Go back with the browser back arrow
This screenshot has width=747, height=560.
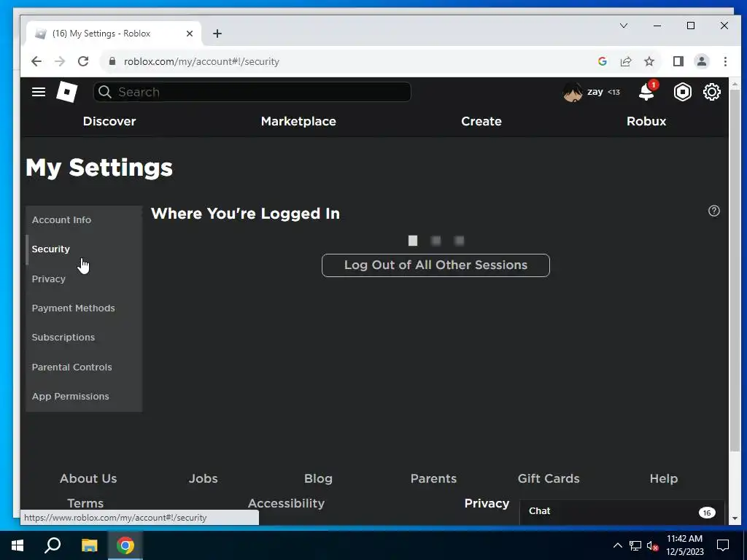(36, 61)
